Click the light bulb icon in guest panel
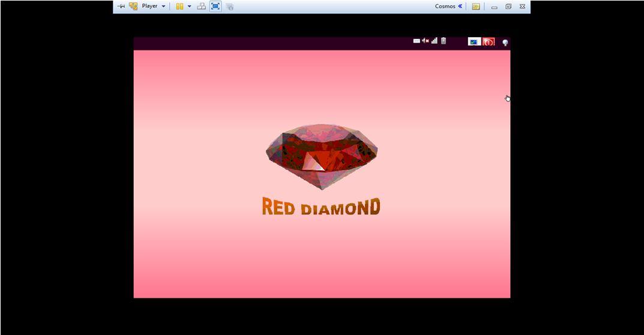This screenshot has height=335, width=644. point(505,43)
